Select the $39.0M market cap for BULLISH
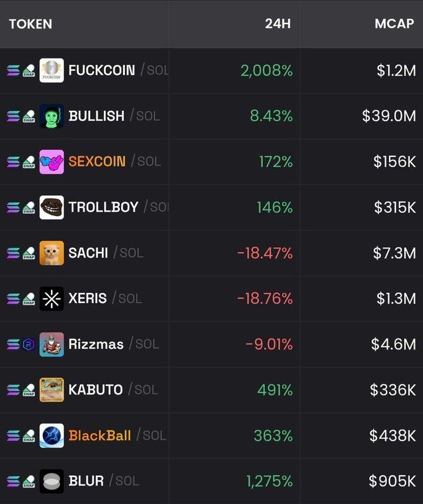Image resolution: width=423 pixels, height=504 pixels. pyautogui.click(x=388, y=117)
